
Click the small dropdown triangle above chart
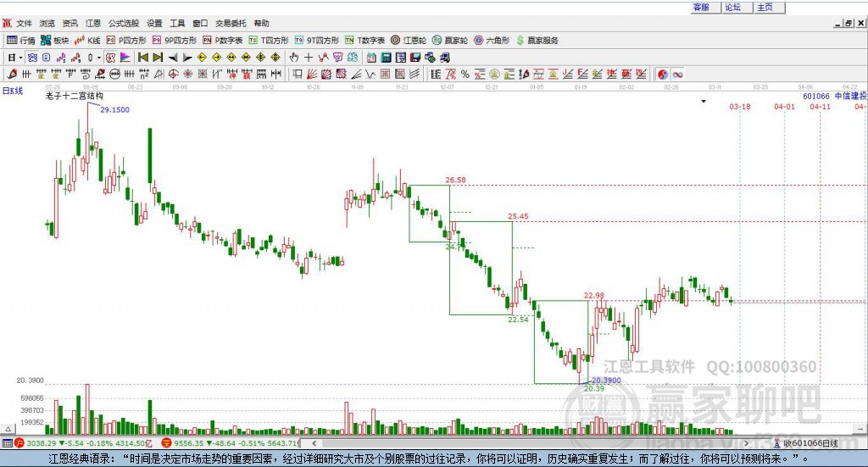point(704,101)
